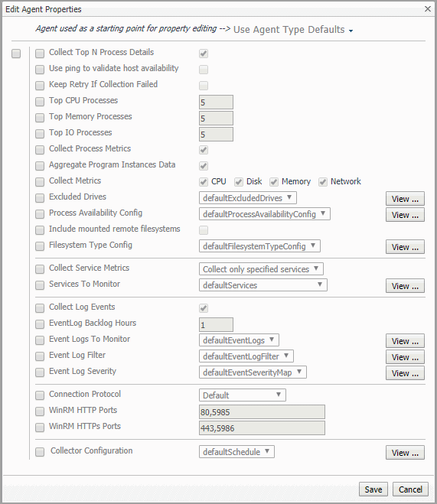Click View for Services To Monitor
Viewport: 437px width, 504px height.
(x=405, y=286)
